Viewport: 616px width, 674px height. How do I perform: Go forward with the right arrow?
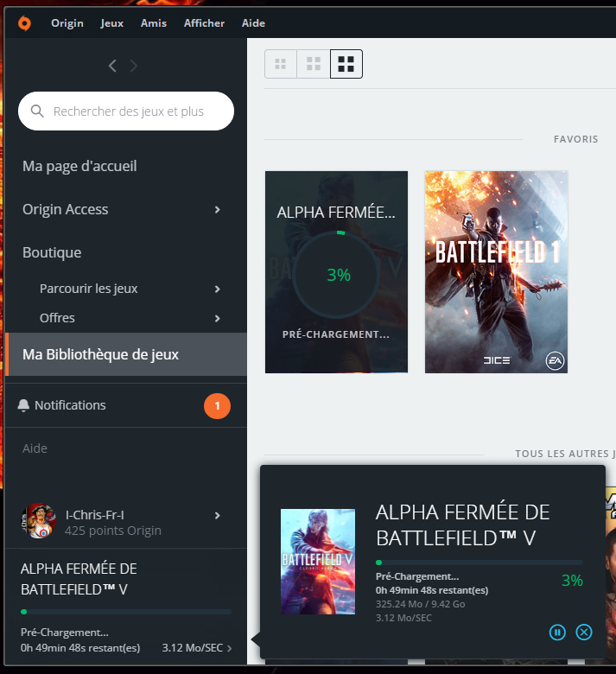(x=134, y=66)
